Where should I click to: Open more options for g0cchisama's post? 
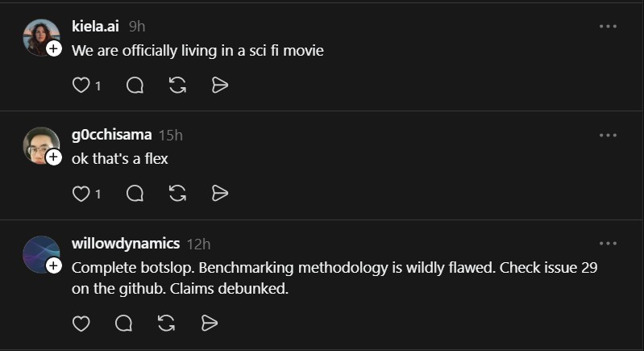[x=608, y=135]
